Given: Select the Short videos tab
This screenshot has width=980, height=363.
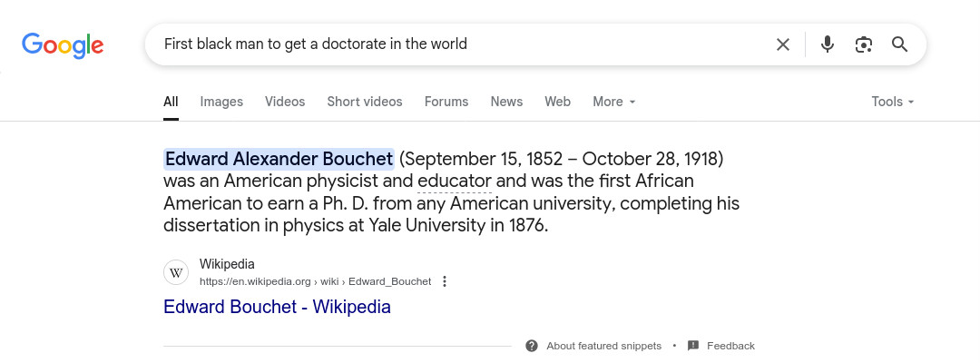Looking at the screenshot, I should coord(365,102).
